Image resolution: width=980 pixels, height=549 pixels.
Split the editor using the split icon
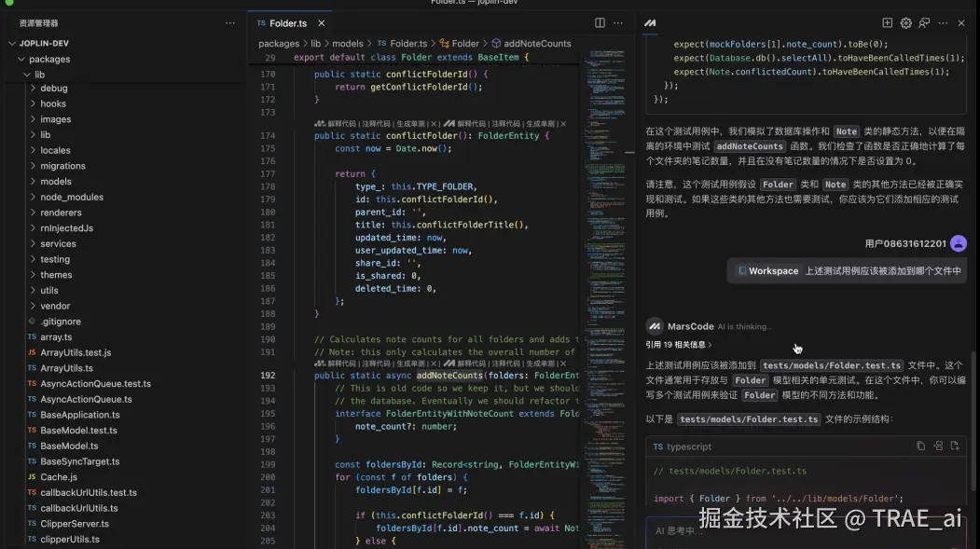pos(599,22)
